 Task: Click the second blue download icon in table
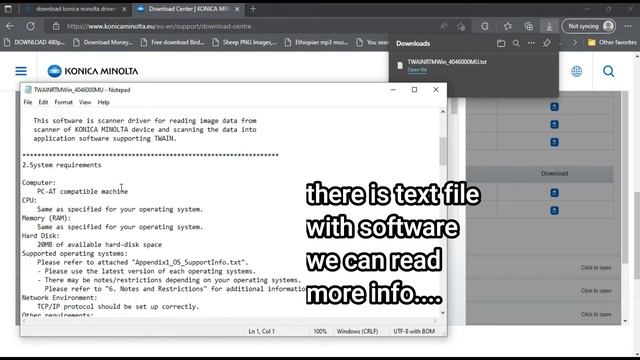click(x=554, y=124)
